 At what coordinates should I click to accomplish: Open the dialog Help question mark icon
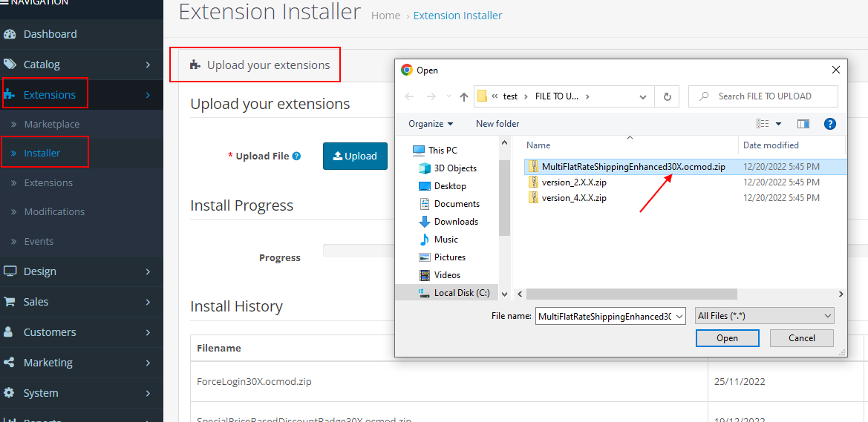830,124
